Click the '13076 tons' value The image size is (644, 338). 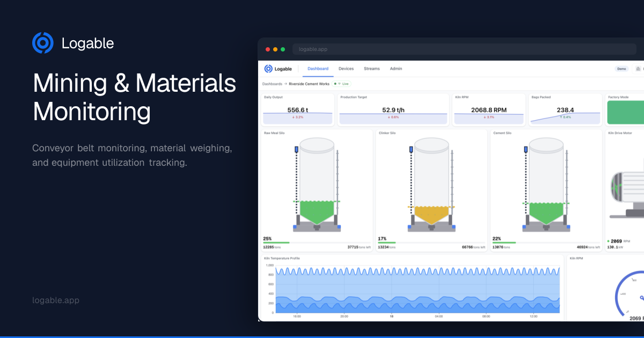click(x=502, y=247)
